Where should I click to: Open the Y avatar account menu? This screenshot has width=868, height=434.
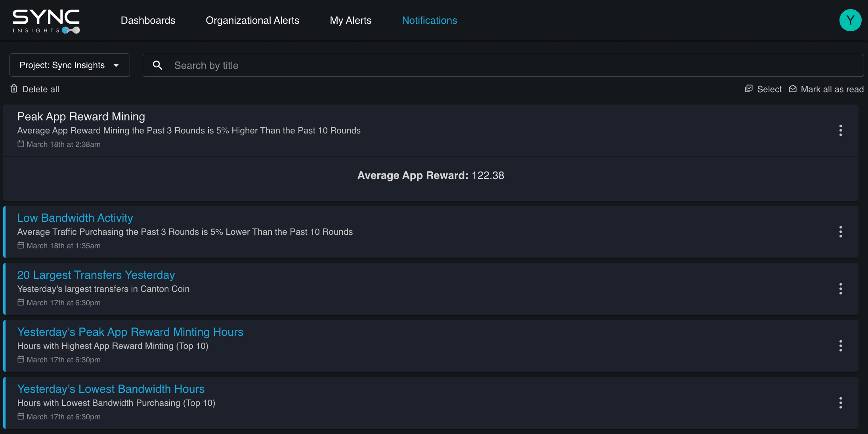851,20
